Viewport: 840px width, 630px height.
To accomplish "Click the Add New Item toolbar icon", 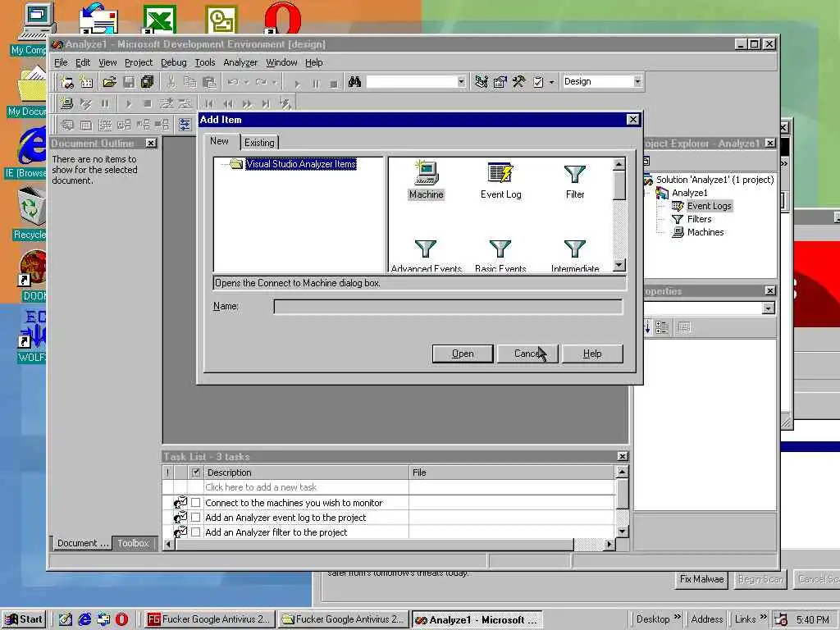I will point(86,82).
